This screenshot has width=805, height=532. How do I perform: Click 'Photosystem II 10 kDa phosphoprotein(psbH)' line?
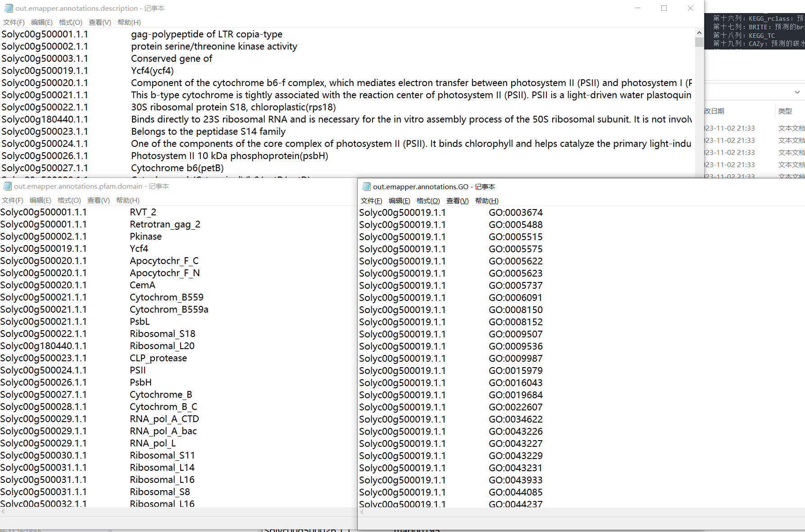229,156
